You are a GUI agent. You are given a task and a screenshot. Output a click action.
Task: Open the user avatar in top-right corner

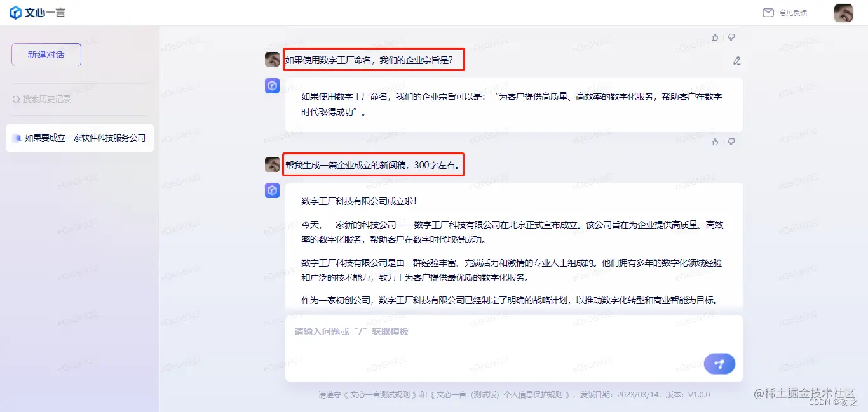pos(843,13)
